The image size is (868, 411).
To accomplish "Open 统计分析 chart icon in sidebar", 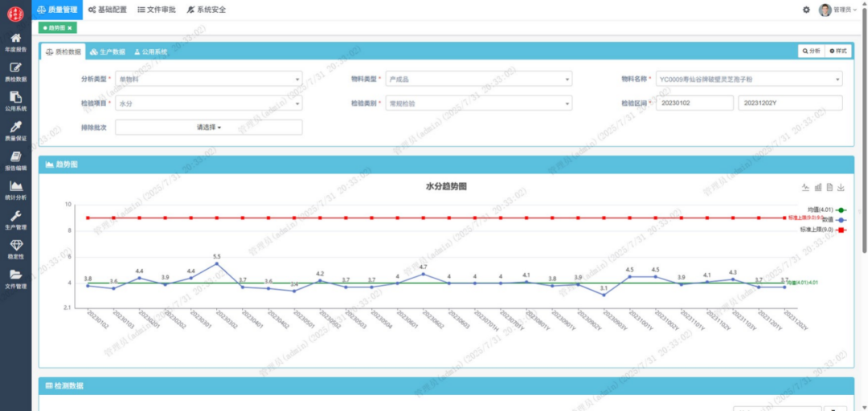I will coord(15,186).
